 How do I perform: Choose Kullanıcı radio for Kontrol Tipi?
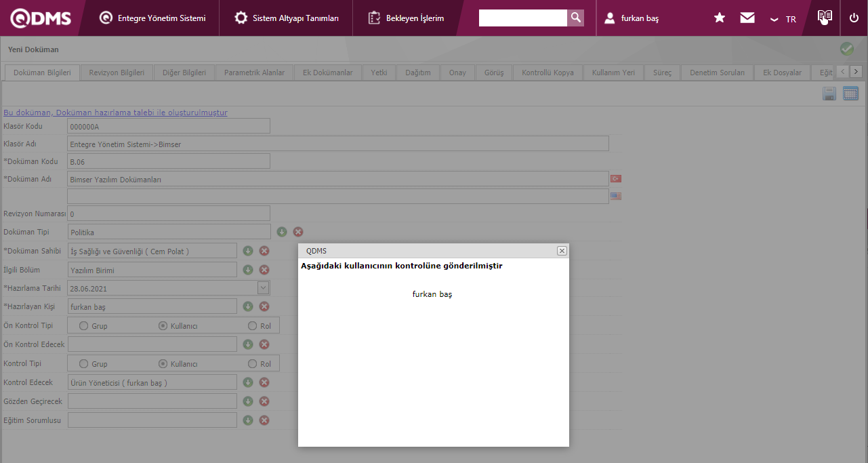163,364
